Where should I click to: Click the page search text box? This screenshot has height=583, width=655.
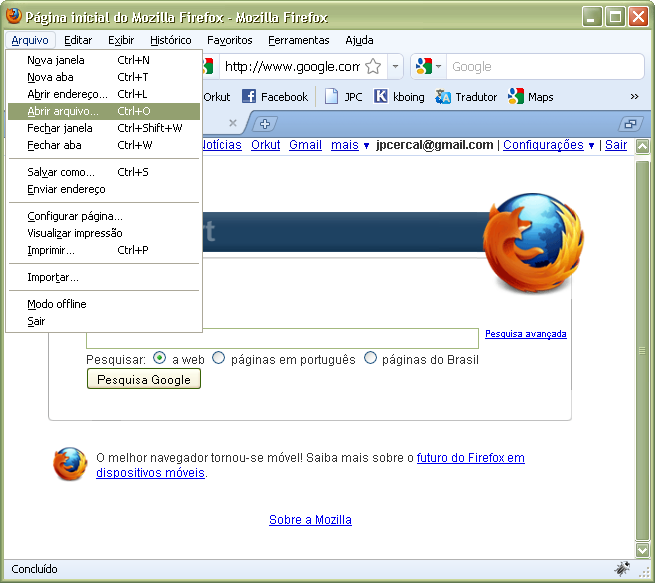pyautogui.click(x=282, y=338)
